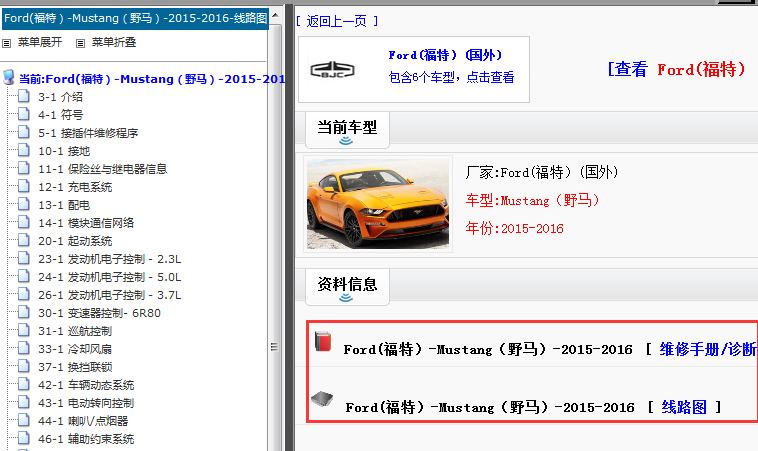Expand the 资料信息 section chevron
758x451 pixels.
click(x=346, y=298)
